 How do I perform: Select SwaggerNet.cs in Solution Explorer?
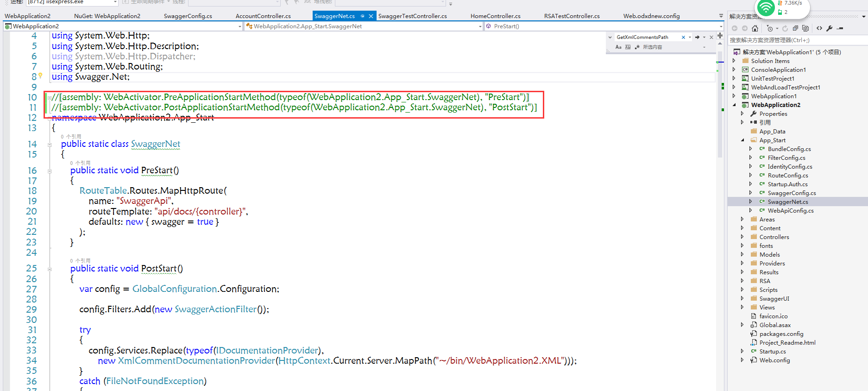[x=787, y=202]
